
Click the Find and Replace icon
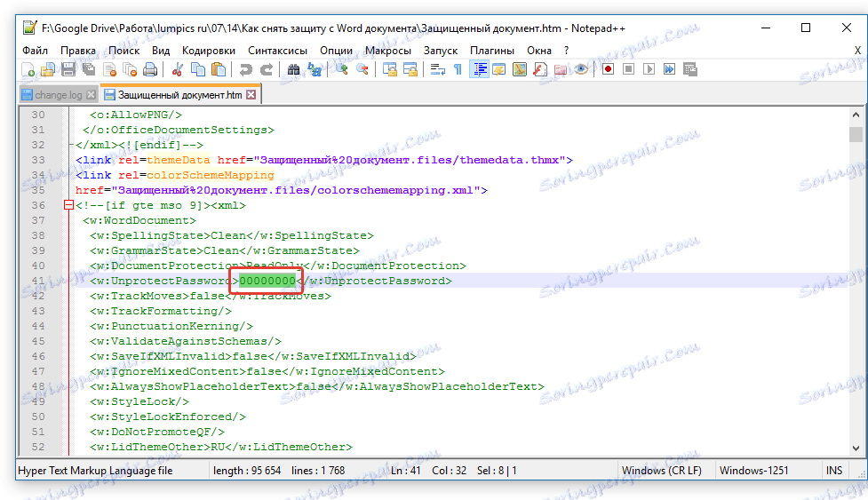pyautogui.click(x=315, y=69)
